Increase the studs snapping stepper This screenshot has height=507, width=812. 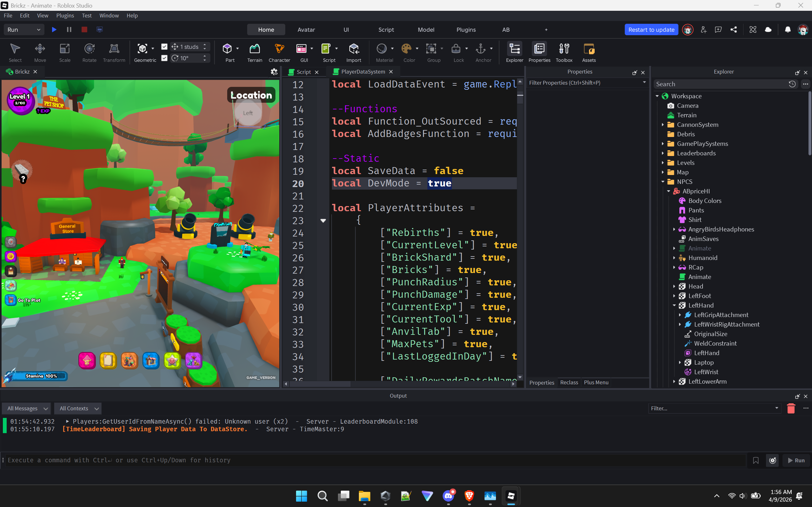pyautogui.click(x=205, y=44)
